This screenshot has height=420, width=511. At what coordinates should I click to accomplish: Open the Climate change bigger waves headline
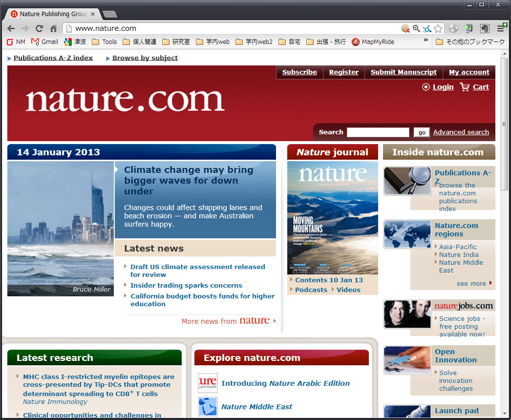pyautogui.click(x=189, y=180)
